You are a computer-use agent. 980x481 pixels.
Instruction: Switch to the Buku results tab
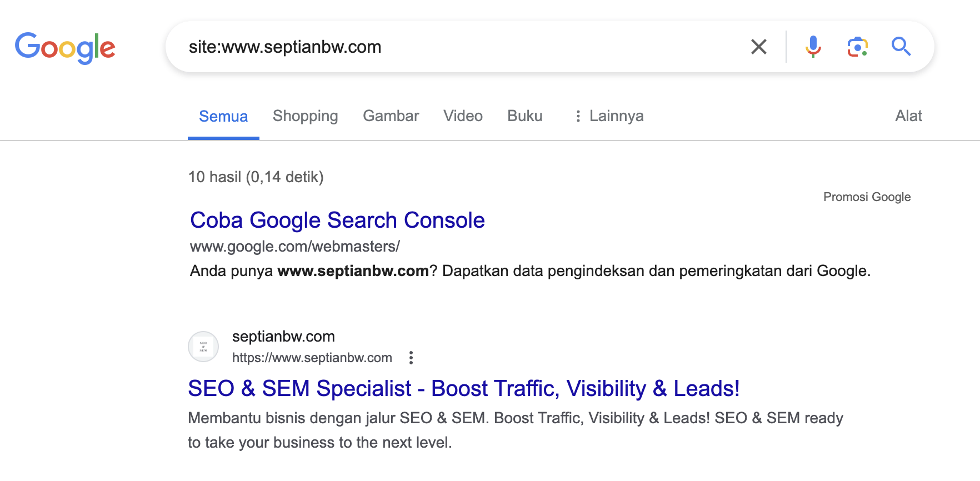(x=524, y=116)
